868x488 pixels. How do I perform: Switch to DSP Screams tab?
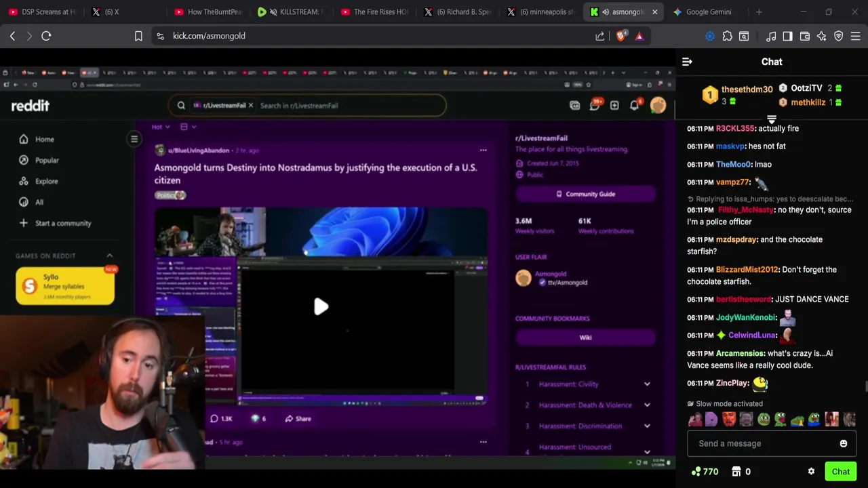point(43,12)
